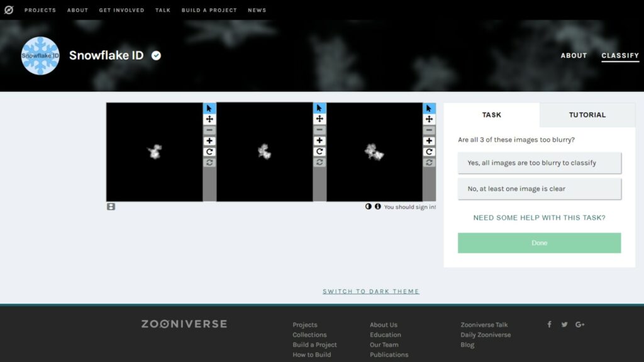This screenshot has height=362, width=644.
Task: Click the 'You should sign in!' message
Action: pyautogui.click(x=410, y=207)
